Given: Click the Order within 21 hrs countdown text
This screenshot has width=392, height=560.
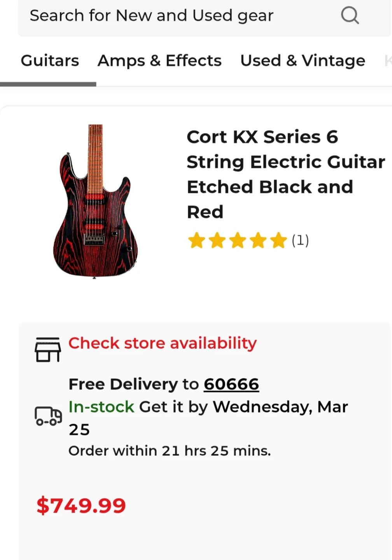Looking at the screenshot, I should tap(170, 451).
